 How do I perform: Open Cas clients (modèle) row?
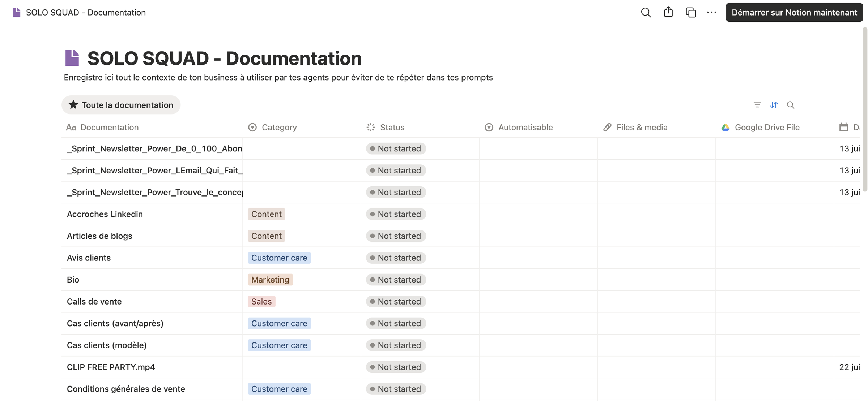pos(107,345)
